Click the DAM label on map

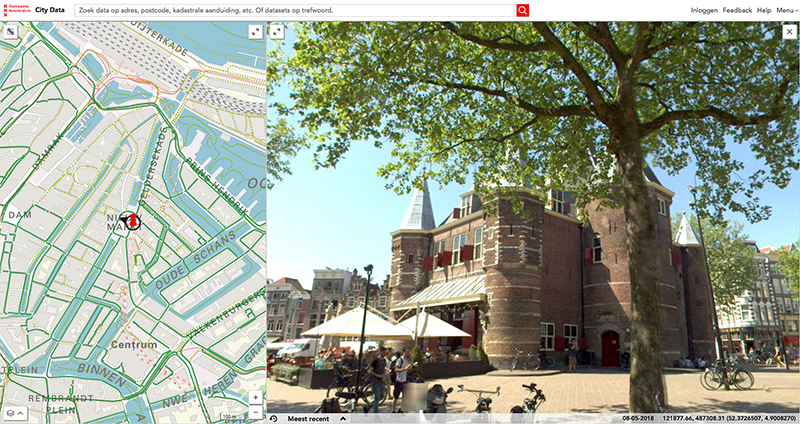[x=20, y=215]
